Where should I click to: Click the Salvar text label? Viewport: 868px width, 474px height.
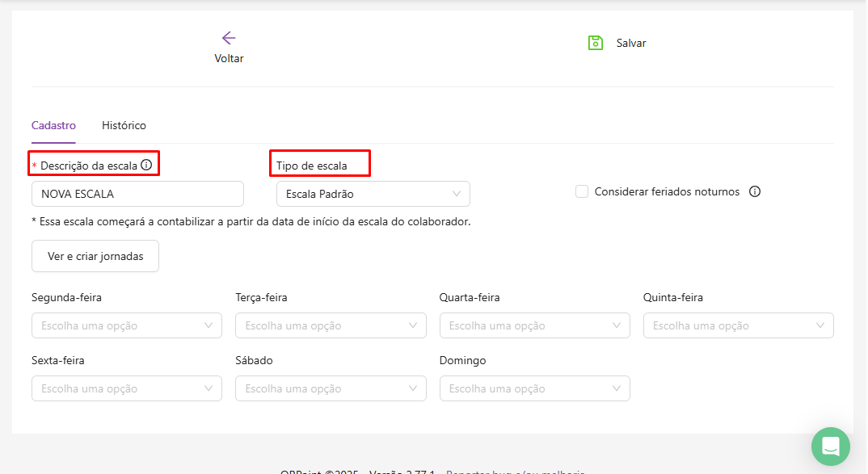pyautogui.click(x=631, y=44)
